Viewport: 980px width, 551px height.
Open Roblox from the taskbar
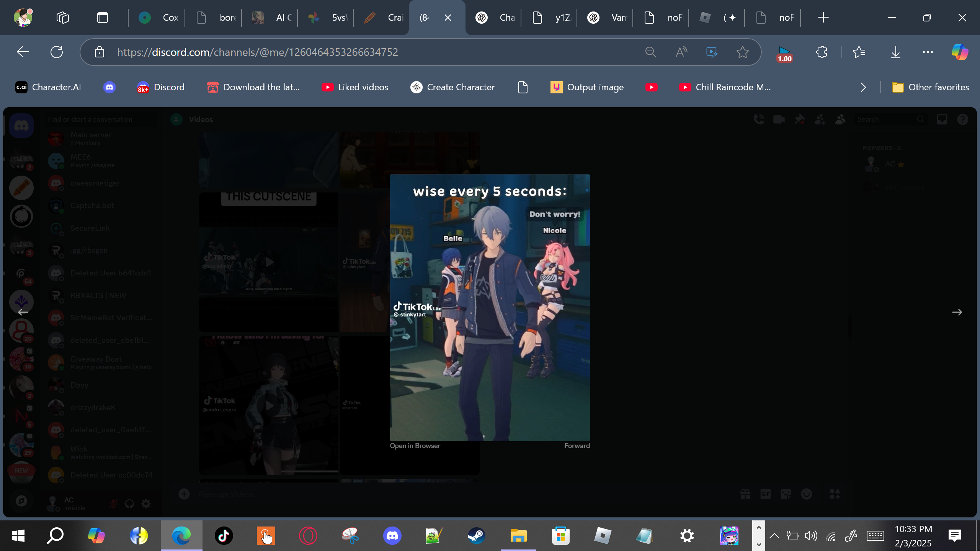click(x=603, y=536)
